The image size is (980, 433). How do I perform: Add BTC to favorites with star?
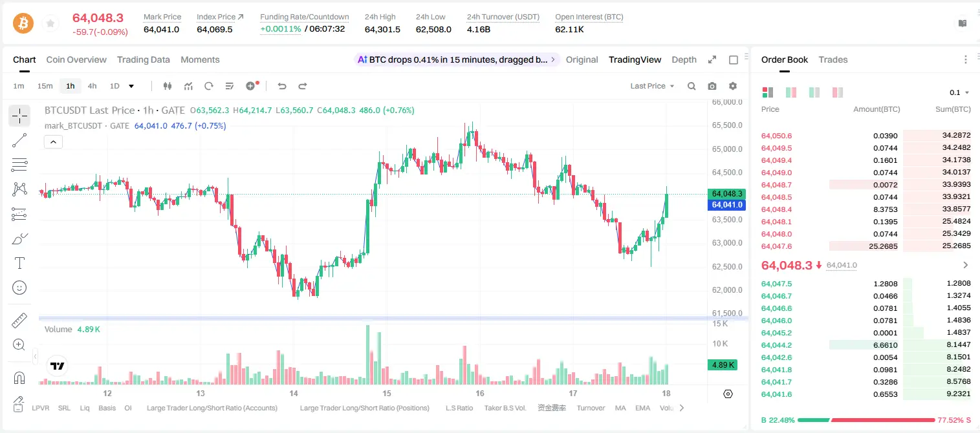[50, 24]
